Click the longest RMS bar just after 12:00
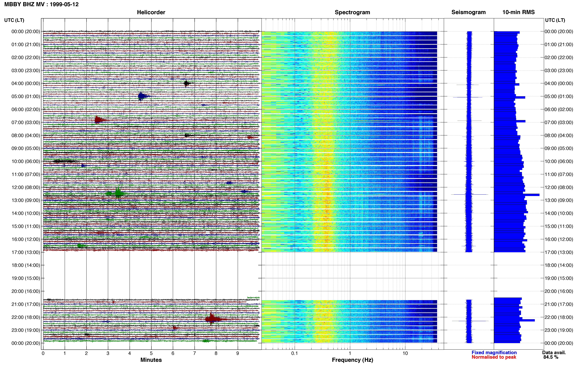This screenshot has height=368, width=588. point(517,195)
